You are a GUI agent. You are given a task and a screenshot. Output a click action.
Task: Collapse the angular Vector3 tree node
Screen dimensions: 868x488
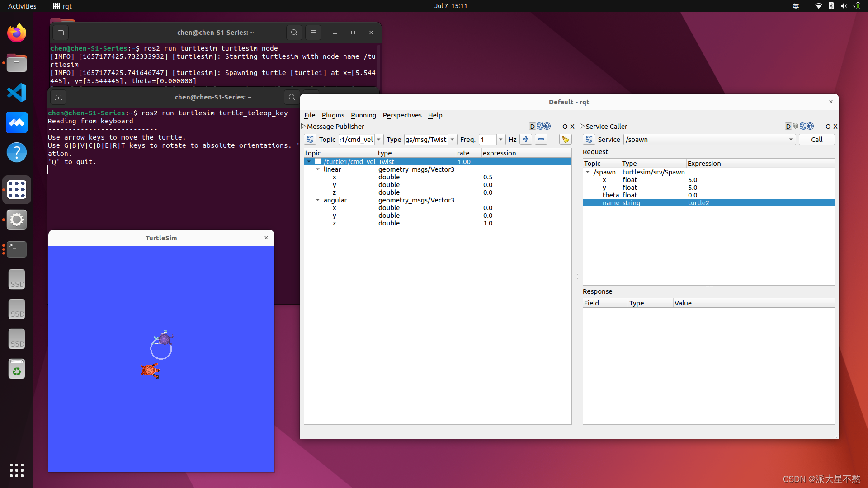(x=318, y=200)
